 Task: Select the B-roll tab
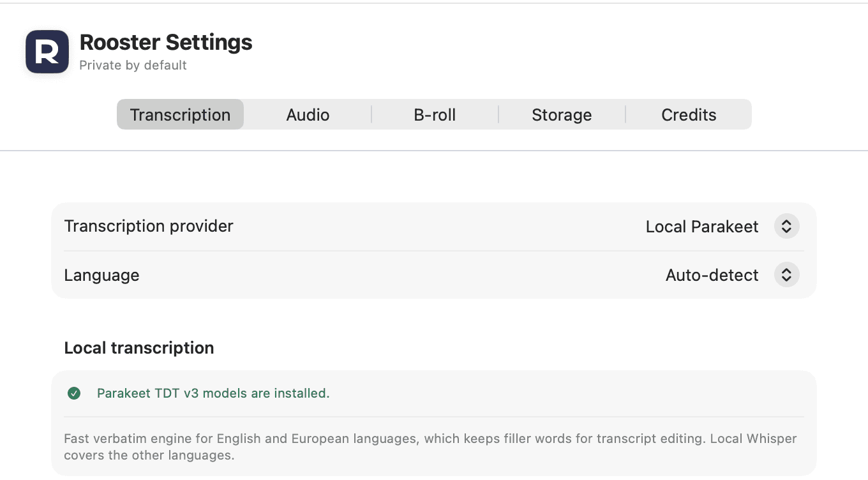(435, 114)
